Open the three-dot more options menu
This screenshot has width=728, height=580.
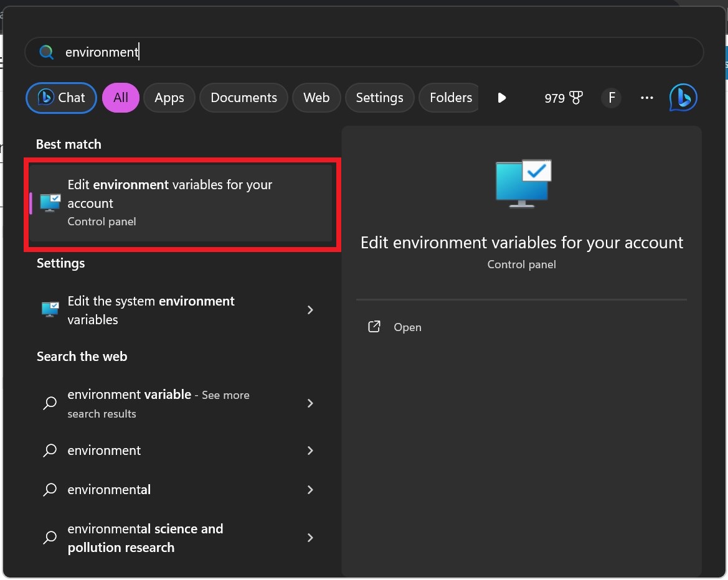647,98
